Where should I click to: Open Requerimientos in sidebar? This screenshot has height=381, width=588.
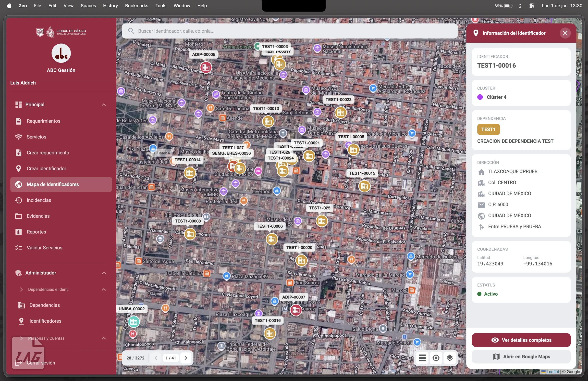pyautogui.click(x=61, y=121)
